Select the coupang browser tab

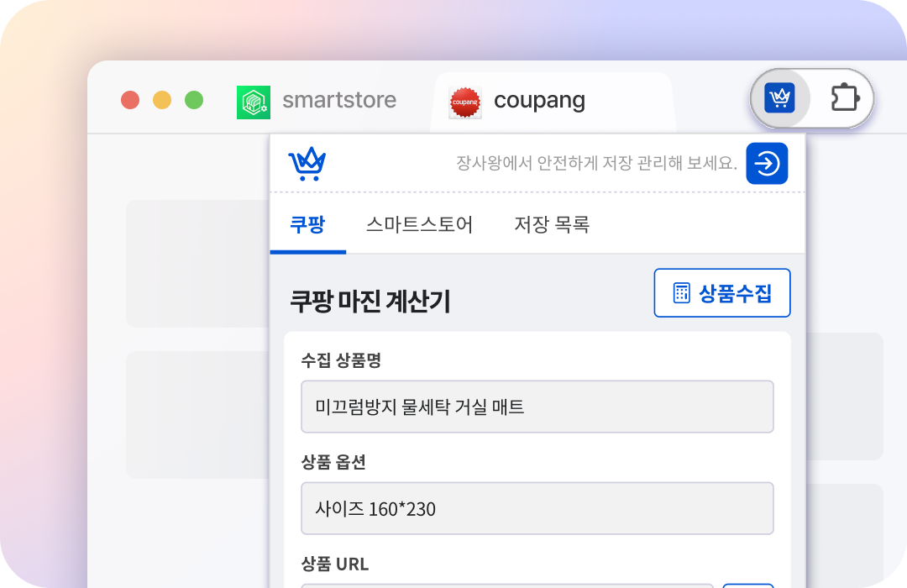(553, 102)
